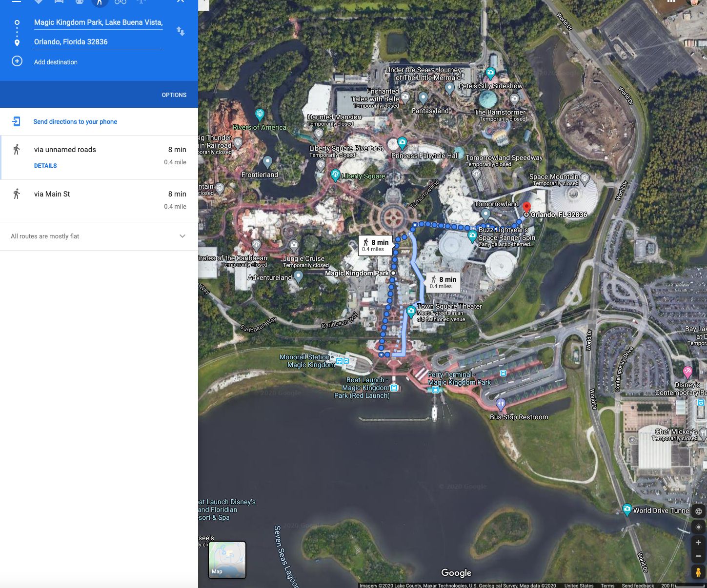Swap starting point and destination arrows
This screenshot has height=588, width=707.
[x=181, y=31]
